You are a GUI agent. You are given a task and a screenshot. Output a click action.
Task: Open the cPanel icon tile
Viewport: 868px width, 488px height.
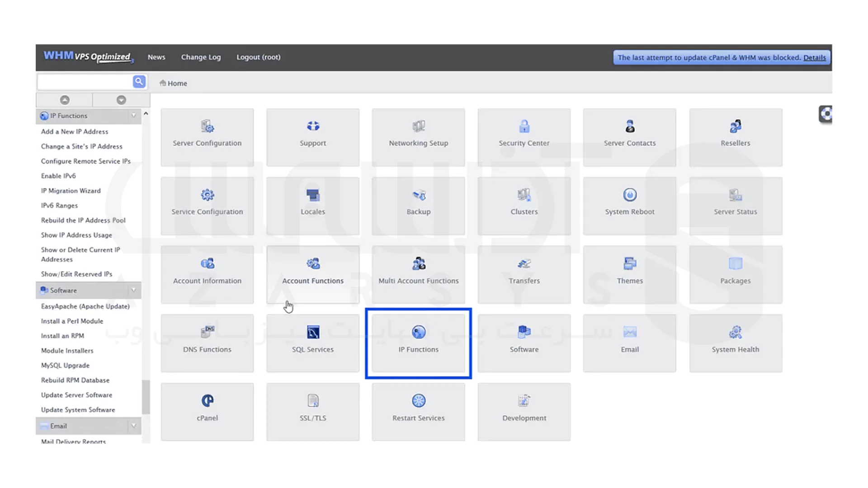(x=207, y=401)
